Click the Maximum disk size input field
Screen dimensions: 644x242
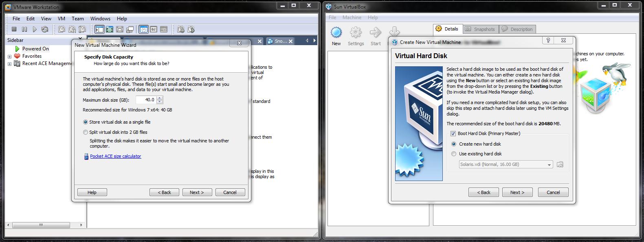(146, 100)
